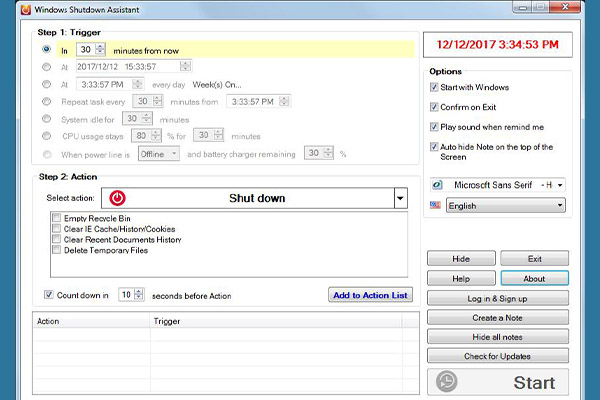The width and height of the screenshot is (600, 400).
Task: Toggle 'Play sound when remind me' checkbox
Action: pos(434,127)
